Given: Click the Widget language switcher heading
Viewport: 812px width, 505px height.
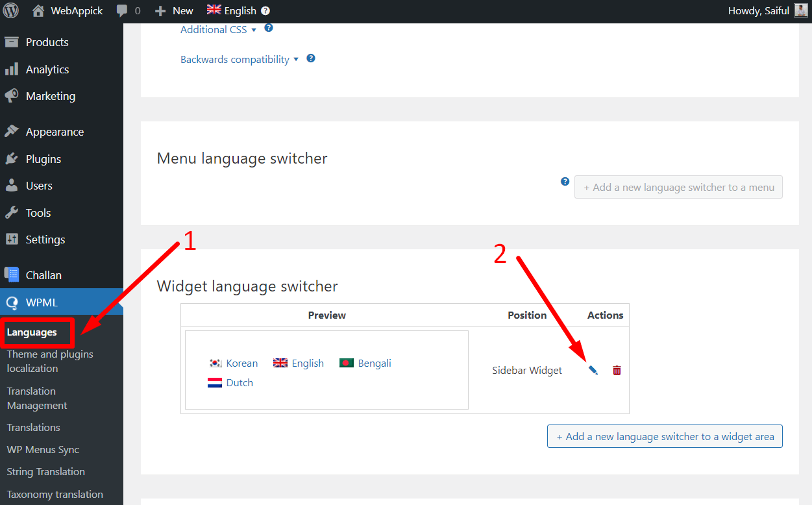Looking at the screenshot, I should [x=247, y=286].
